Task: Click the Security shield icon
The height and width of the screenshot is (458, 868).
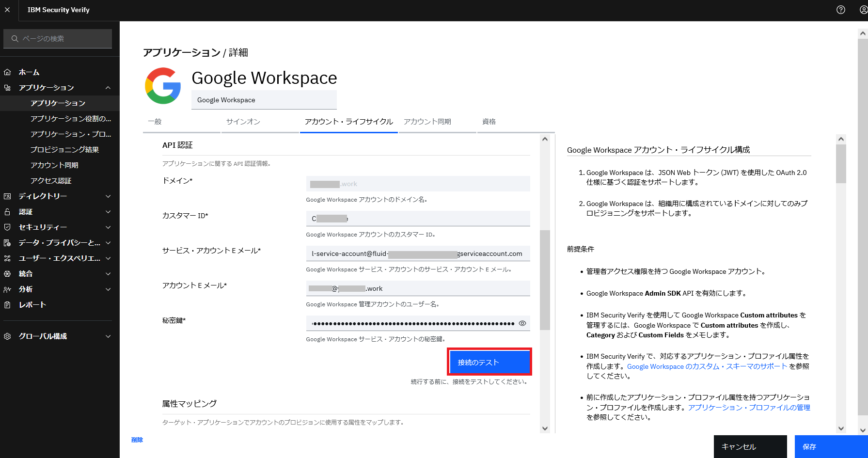Action: tap(7, 227)
